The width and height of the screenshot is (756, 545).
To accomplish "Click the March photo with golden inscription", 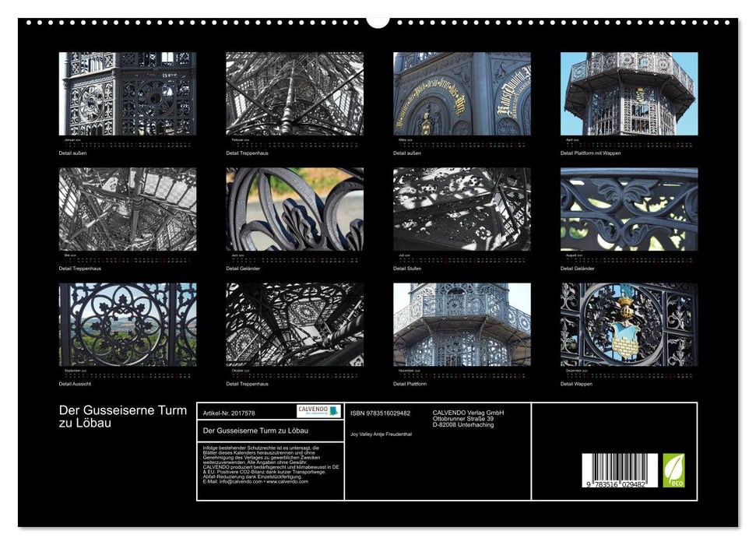I will pos(462,93).
